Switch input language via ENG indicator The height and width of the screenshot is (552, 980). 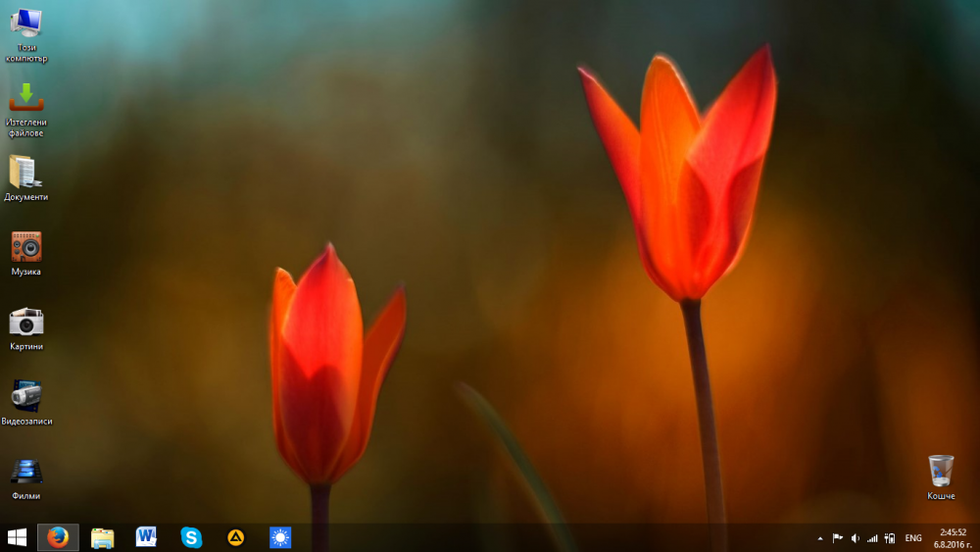[x=913, y=538]
